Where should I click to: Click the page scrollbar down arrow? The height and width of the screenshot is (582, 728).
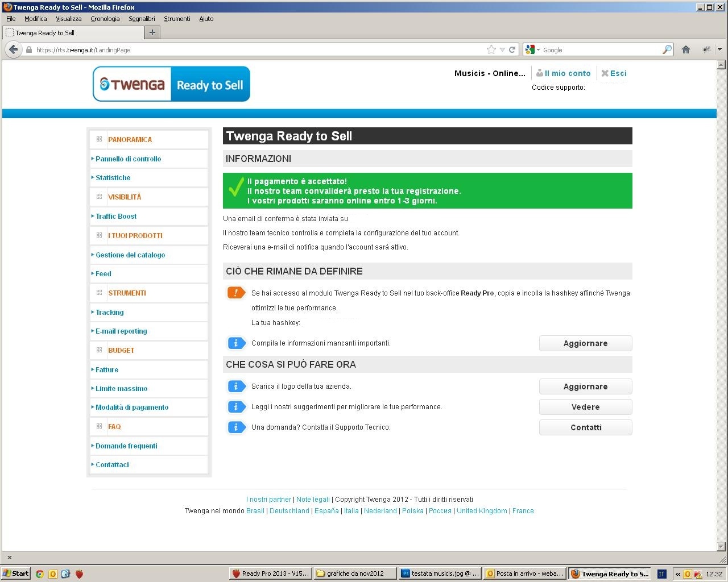pos(721,546)
